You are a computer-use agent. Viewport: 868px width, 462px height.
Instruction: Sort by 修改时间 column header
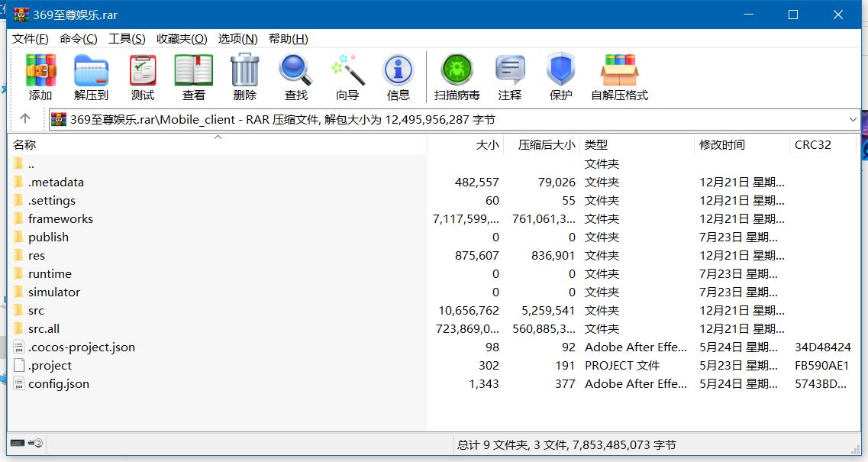pos(722,144)
